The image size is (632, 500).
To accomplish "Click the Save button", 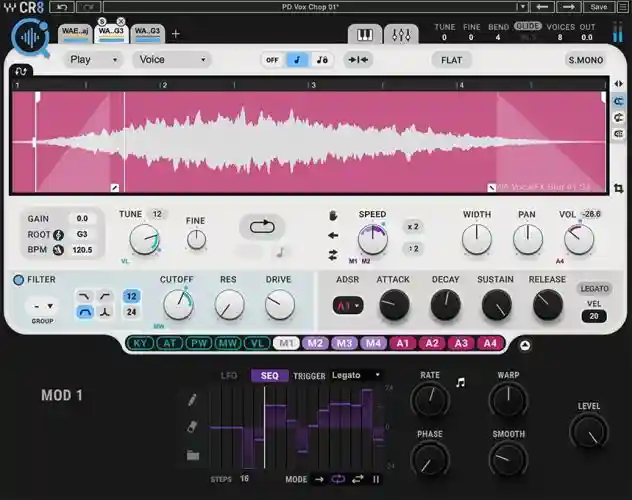I will (599, 7).
